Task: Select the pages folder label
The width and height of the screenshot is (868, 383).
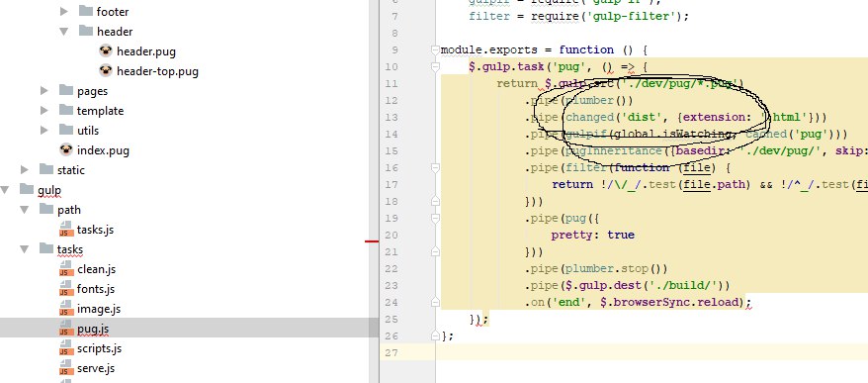Action: tap(93, 91)
